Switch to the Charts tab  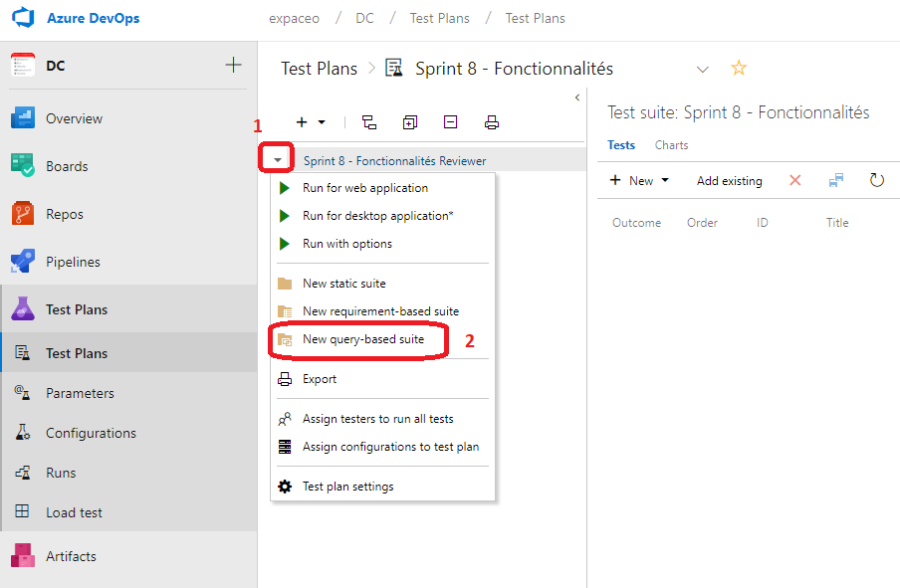point(671,145)
